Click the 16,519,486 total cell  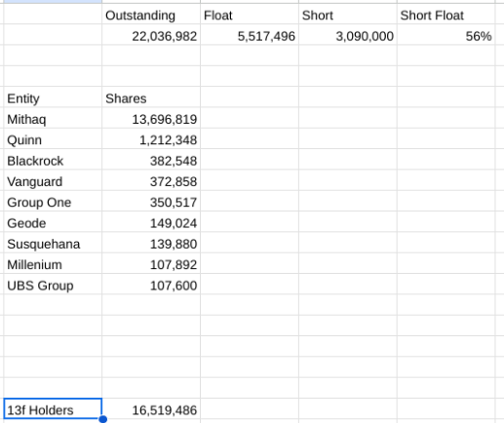(151, 408)
